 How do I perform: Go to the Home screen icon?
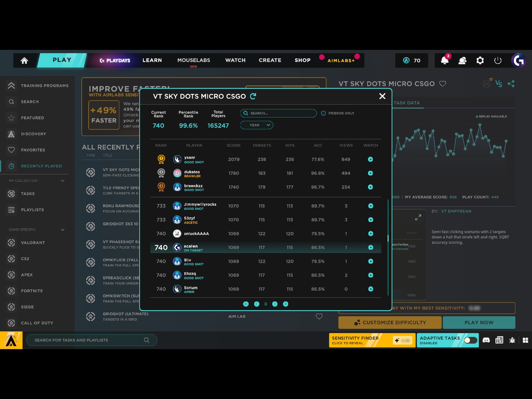coord(24,61)
